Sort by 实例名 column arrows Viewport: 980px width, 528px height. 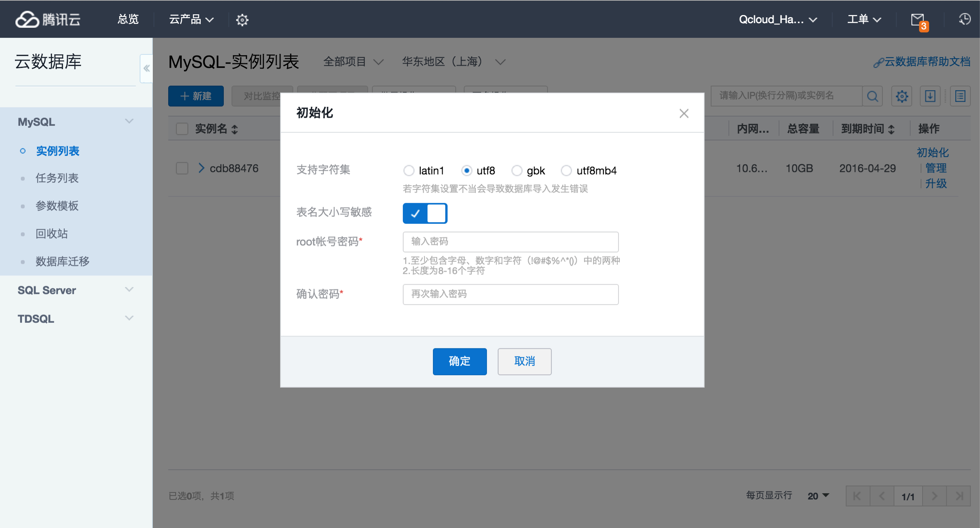coord(235,129)
